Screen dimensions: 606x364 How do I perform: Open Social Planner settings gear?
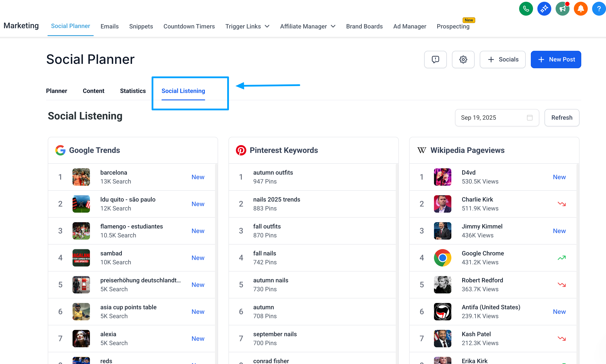pos(463,59)
